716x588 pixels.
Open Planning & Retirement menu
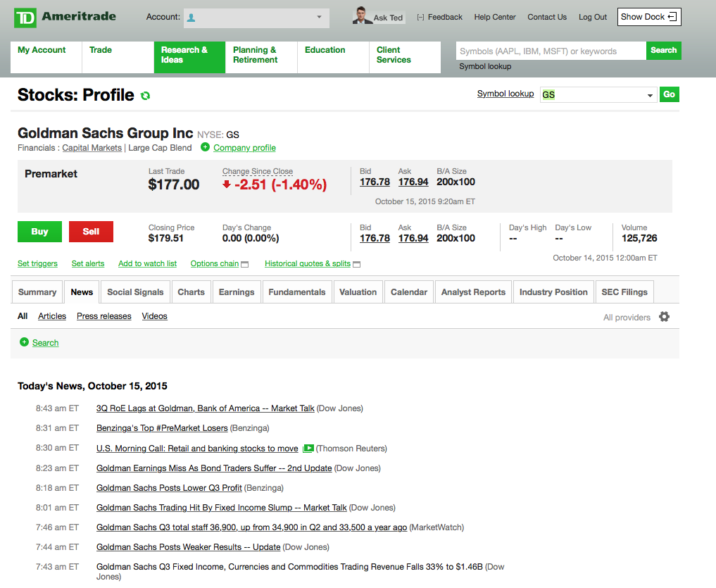click(261, 57)
